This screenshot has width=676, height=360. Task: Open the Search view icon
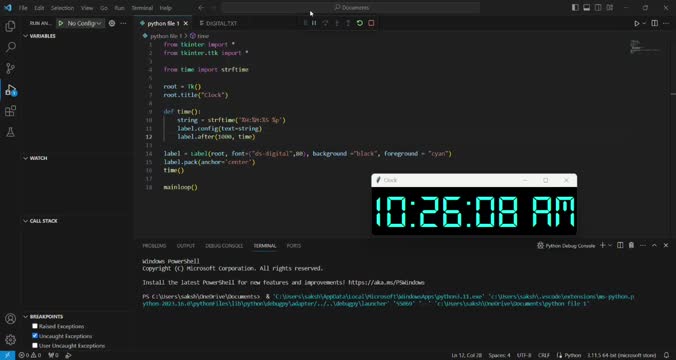point(10,47)
